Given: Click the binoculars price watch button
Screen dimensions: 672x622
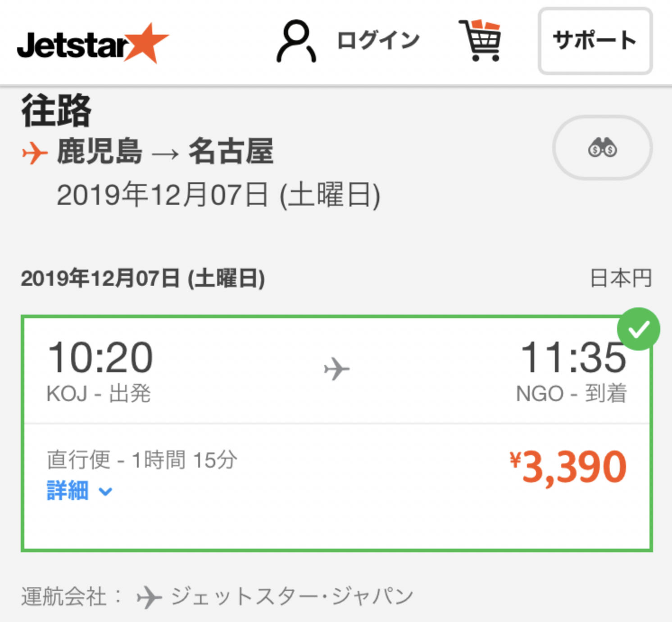Looking at the screenshot, I should [602, 148].
